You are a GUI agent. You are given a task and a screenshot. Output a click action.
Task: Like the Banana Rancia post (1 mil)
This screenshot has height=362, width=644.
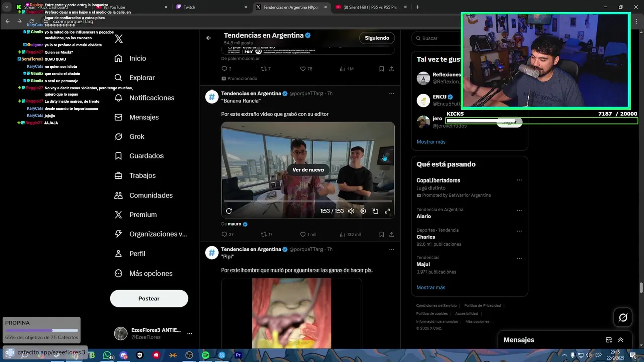click(308, 234)
